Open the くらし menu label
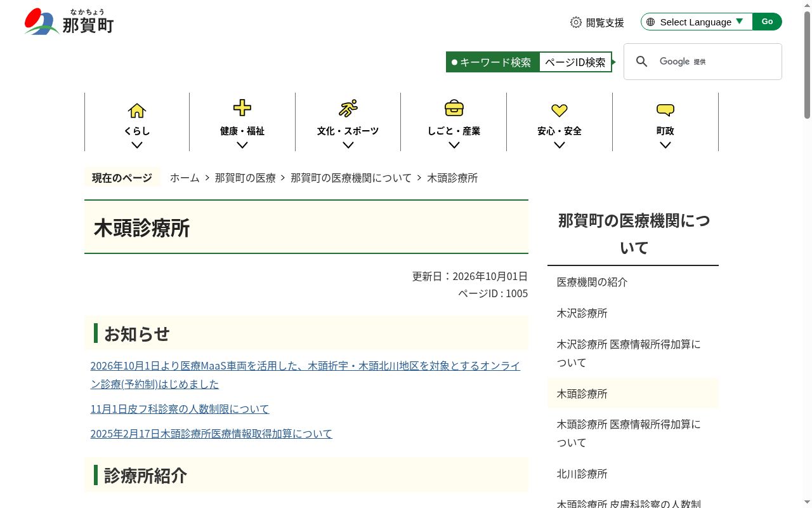The width and height of the screenshot is (812, 508). 137,131
